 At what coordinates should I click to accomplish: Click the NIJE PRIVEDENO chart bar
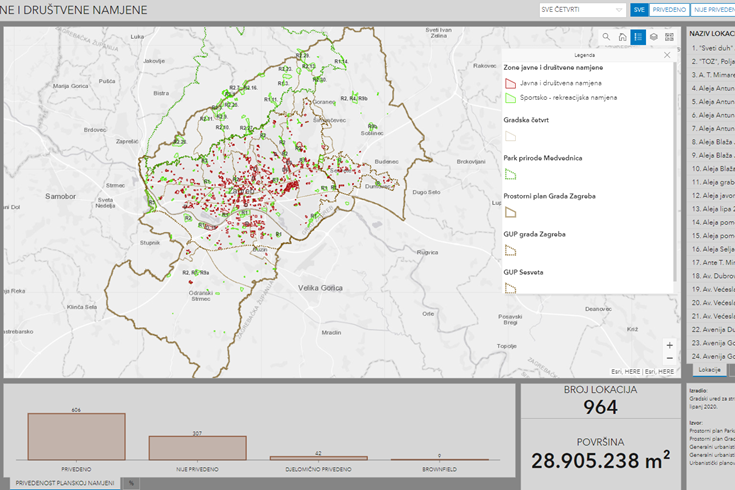[197, 447]
